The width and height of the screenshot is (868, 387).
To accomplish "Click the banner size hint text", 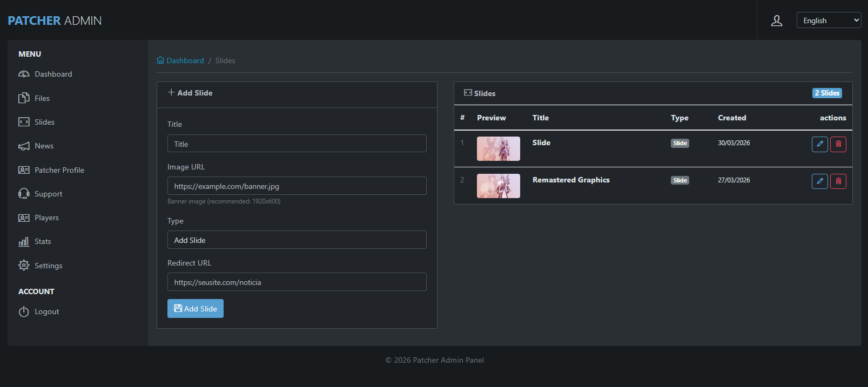I will pyautogui.click(x=224, y=201).
